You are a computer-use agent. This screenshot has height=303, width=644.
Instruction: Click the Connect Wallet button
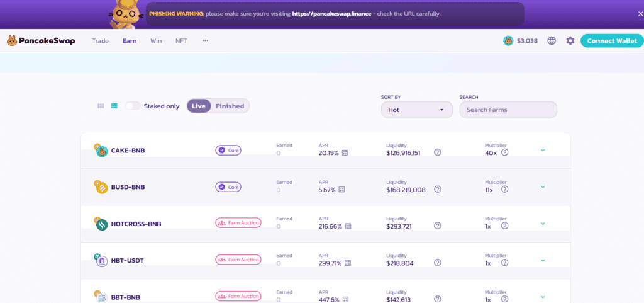(x=611, y=41)
